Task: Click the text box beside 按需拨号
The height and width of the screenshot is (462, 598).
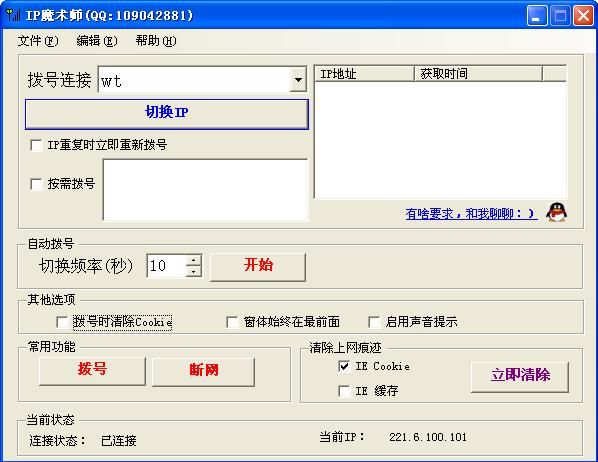Action: 205,190
